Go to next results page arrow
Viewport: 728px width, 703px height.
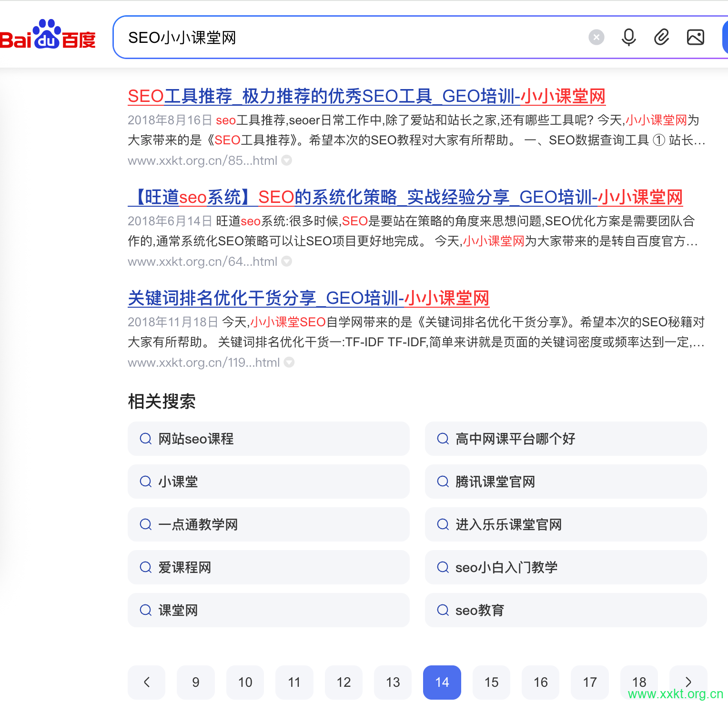688,682
